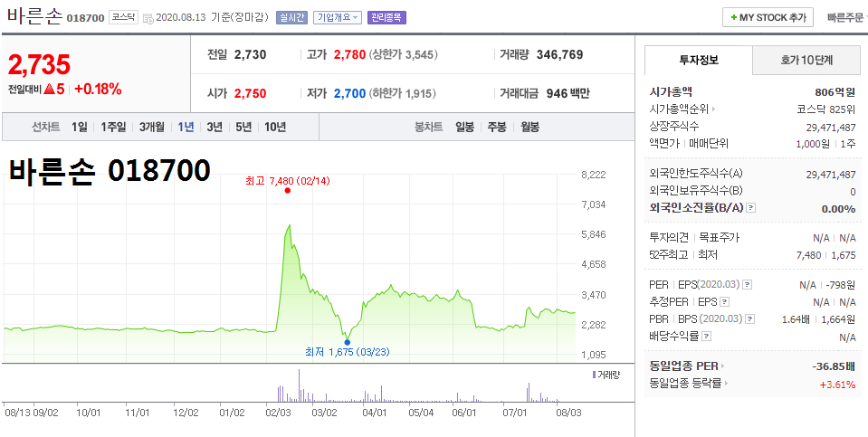The width and height of the screenshot is (868, 437).
Task: Click the 상장주식수 label
Action: [x=673, y=127]
